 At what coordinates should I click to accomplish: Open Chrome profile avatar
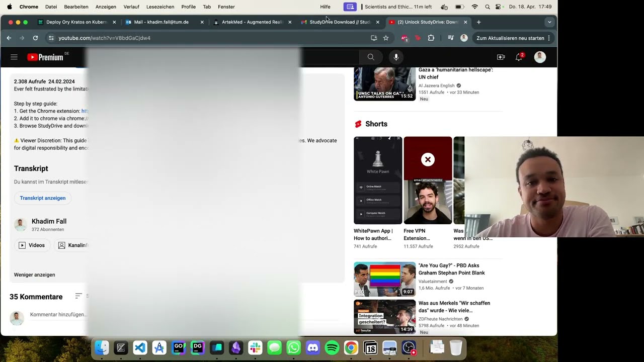[464, 38]
